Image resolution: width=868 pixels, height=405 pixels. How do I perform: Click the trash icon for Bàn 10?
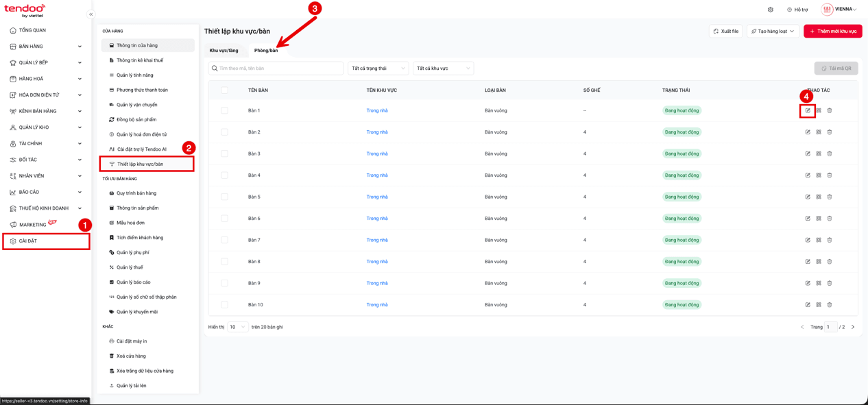tap(830, 305)
